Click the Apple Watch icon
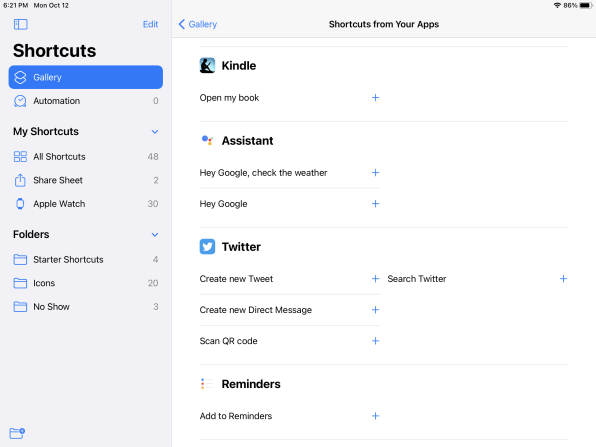 point(20,204)
